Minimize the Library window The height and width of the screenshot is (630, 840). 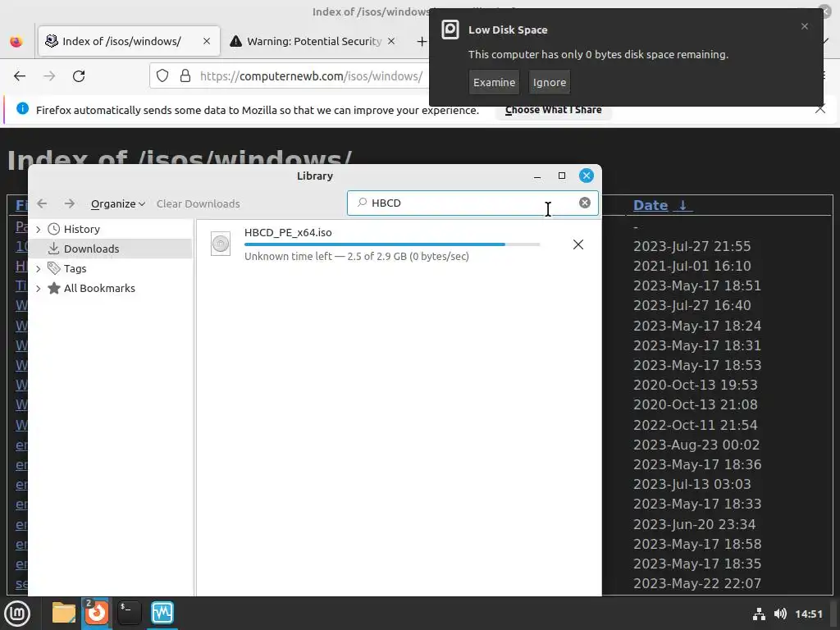(537, 176)
